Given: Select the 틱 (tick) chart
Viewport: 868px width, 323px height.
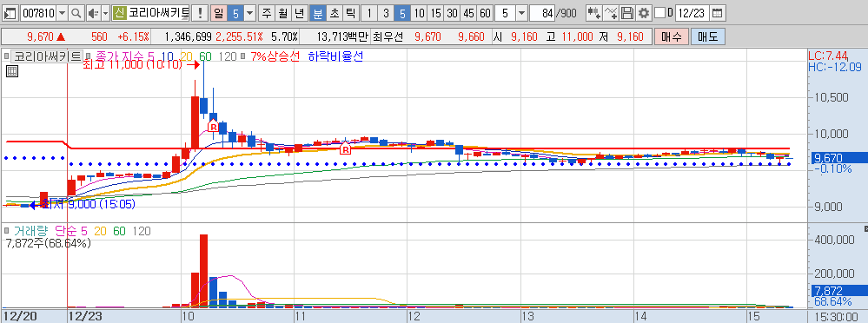Looking at the screenshot, I should (x=350, y=13).
